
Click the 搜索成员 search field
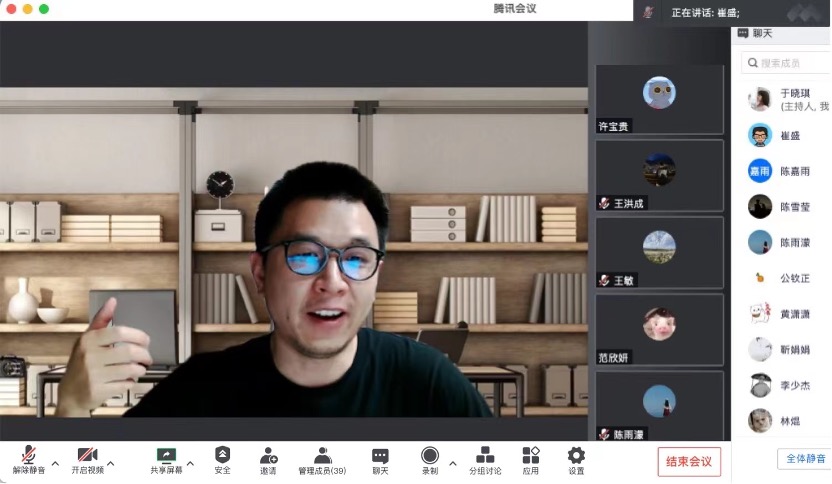click(x=790, y=63)
